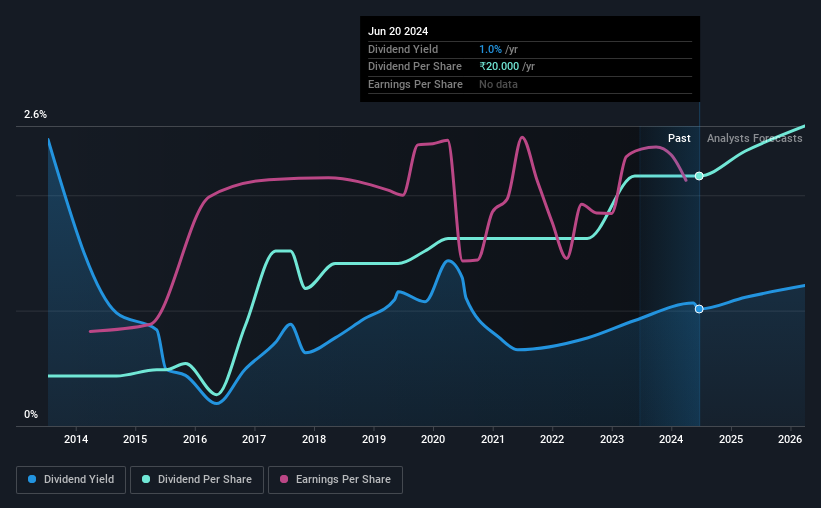Click the 2018 x-axis label

point(314,439)
